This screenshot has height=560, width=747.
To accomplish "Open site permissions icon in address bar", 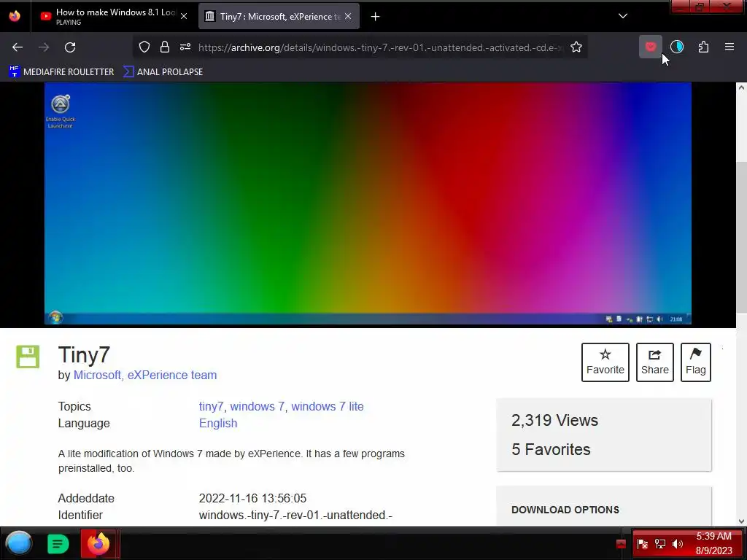I will pyautogui.click(x=185, y=47).
